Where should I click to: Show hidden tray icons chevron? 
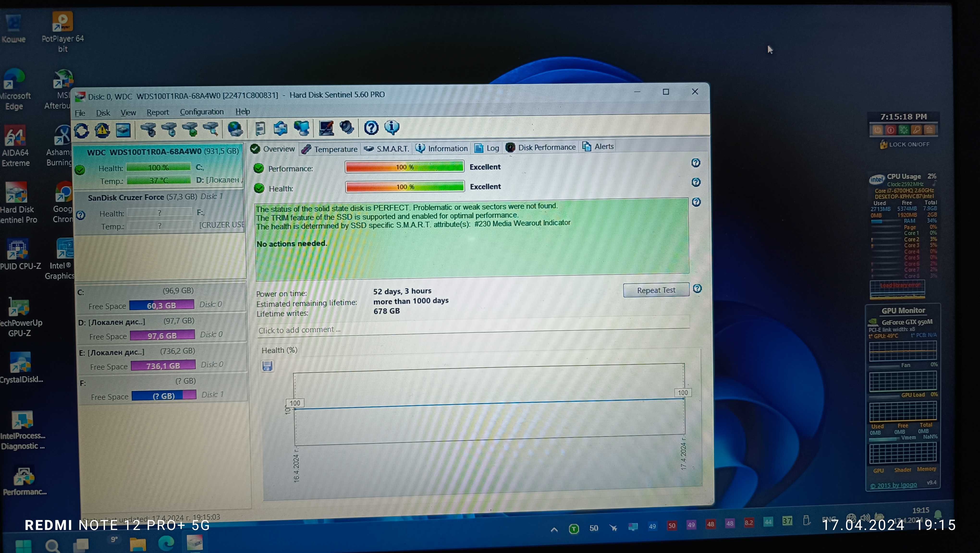pyautogui.click(x=554, y=529)
